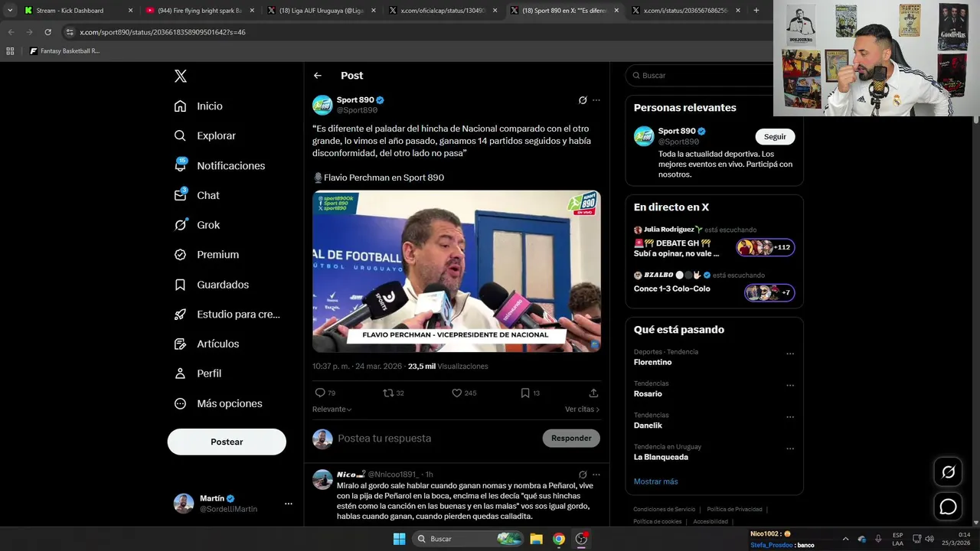The width and height of the screenshot is (980, 551).
Task: Open the Fantasy Basketball bookmark
Action: 64,51
